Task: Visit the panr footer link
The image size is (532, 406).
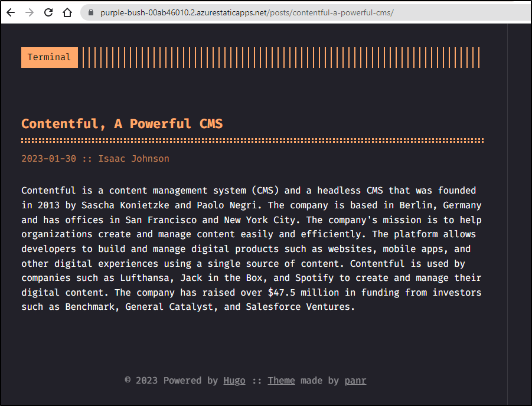Action: click(x=355, y=381)
